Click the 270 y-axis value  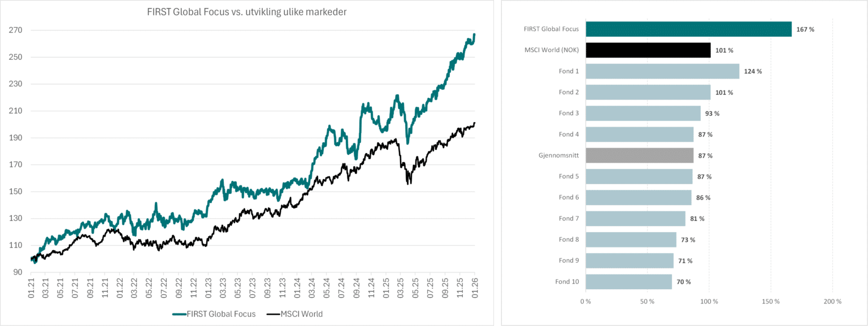pyautogui.click(x=16, y=31)
